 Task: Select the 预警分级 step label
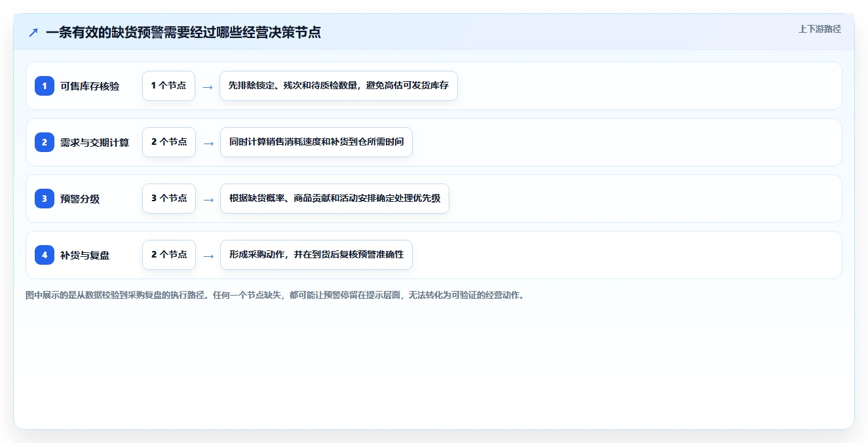pyautogui.click(x=80, y=199)
